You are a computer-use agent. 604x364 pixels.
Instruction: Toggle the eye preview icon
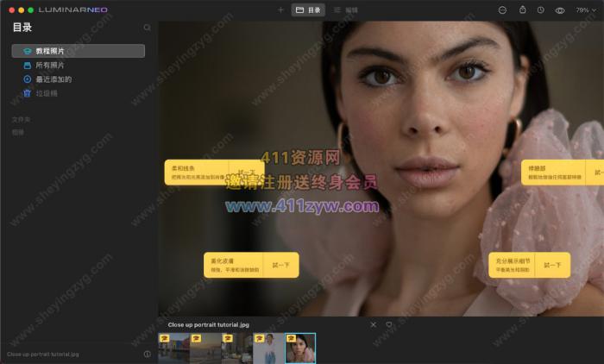pos(560,10)
